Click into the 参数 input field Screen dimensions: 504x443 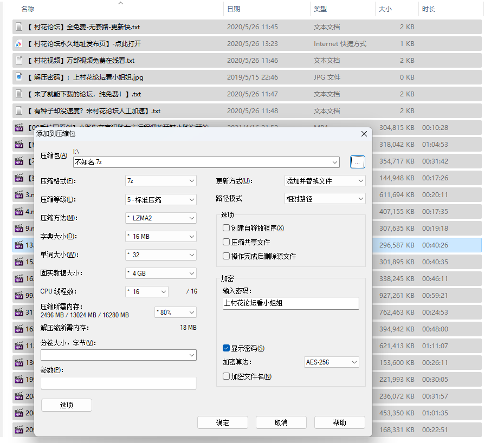[x=118, y=383]
